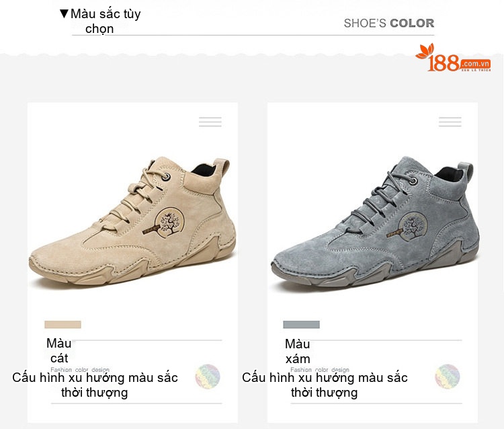Screen dimensions: 504x429
Task: Click tree emblem on sand shoe
Action: (169, 223)
